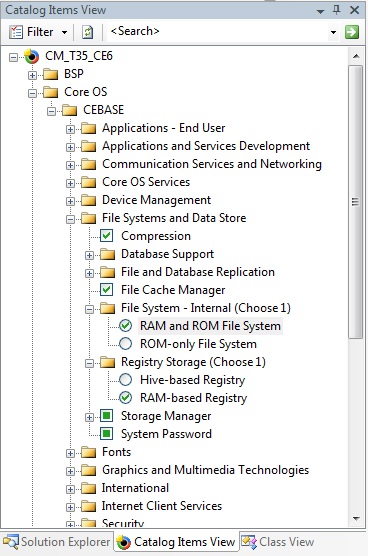Click Applications and Services Development folder icon
This screenshot has height=556, width=368.
88,146
